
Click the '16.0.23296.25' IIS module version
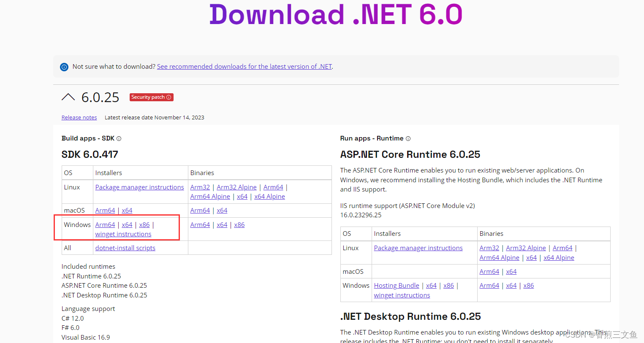[361, 215]
